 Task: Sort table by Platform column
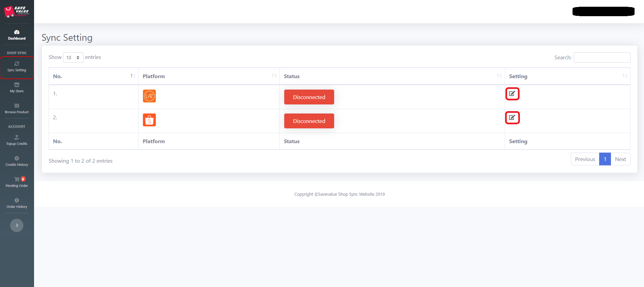click(209, 76)
